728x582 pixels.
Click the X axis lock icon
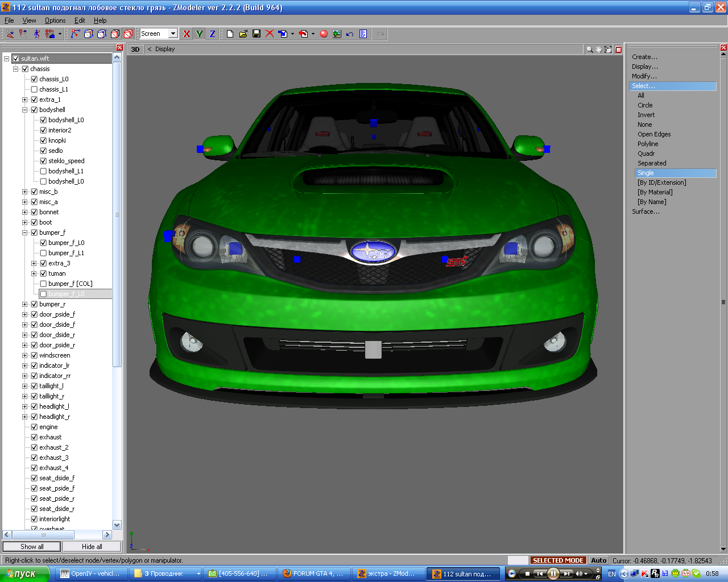186,34
